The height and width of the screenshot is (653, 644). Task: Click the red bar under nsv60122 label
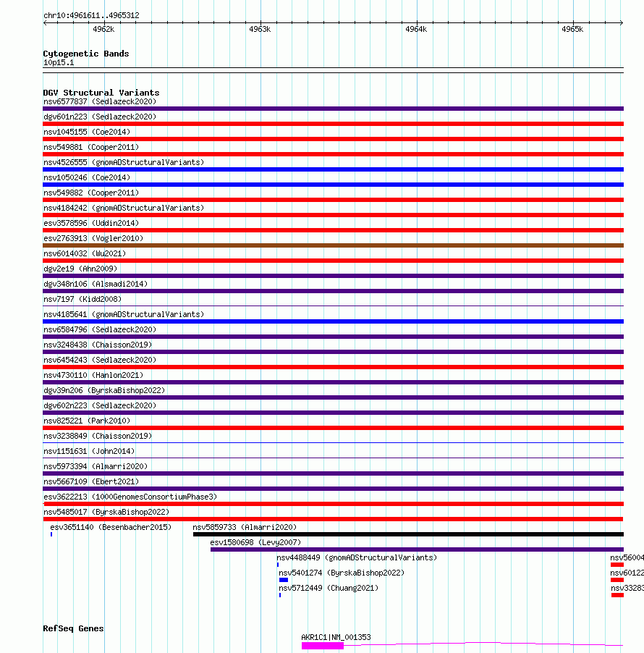point(617,580)
